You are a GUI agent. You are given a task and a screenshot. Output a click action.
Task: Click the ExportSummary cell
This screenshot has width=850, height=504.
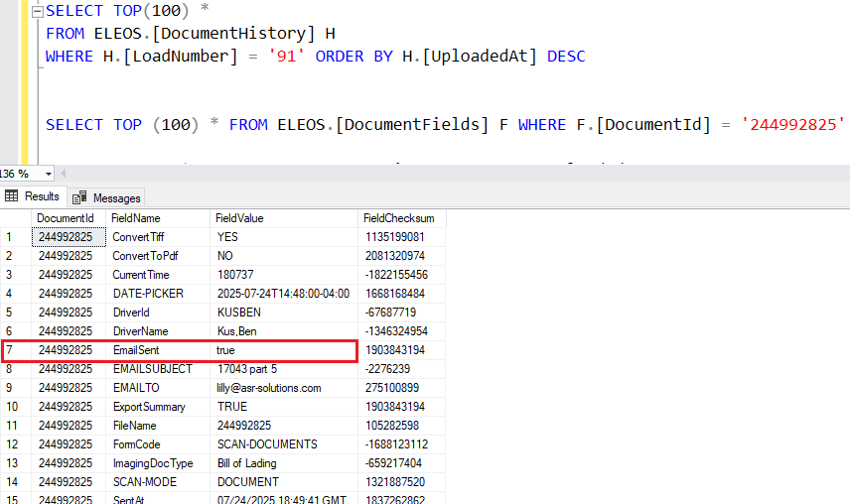point(158,407)
